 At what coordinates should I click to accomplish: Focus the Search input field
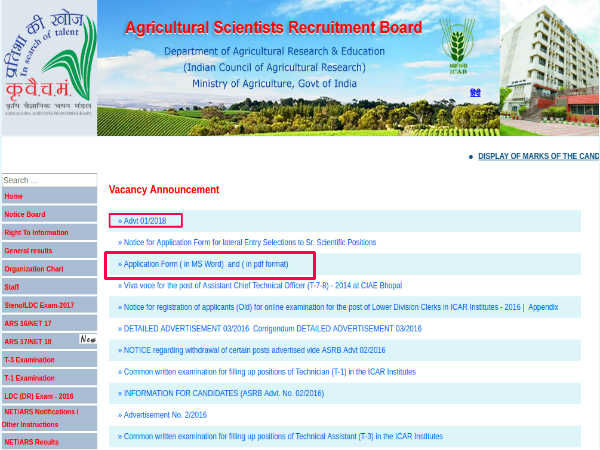(49, 180)
